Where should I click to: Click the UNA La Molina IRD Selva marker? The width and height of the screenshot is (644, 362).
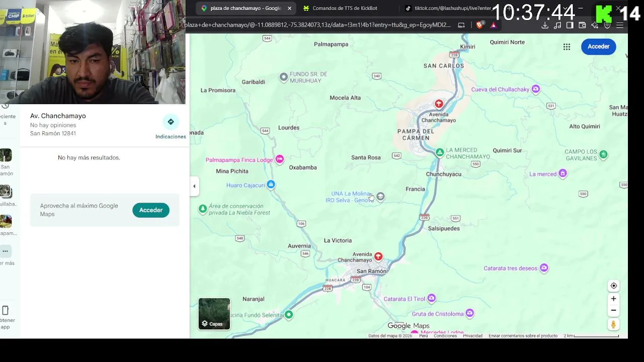point(381,197)
